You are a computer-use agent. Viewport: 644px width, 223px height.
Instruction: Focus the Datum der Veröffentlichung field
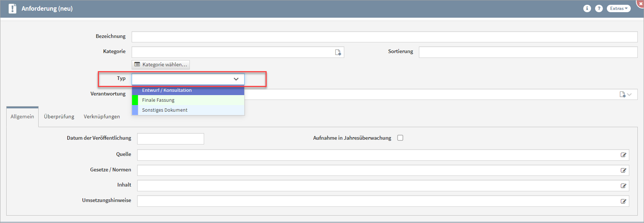pos(170,139)
